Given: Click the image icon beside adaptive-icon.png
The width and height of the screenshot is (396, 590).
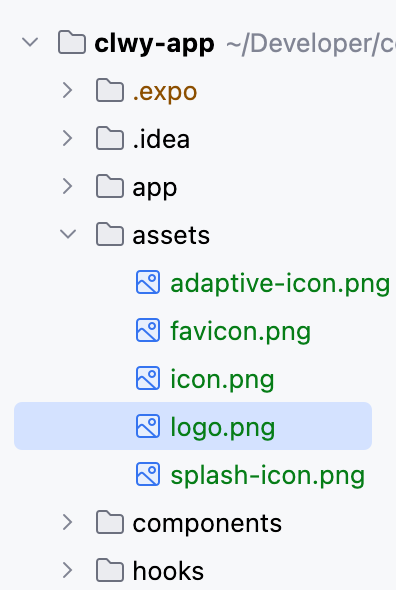Looking at the screenshot, I should (148, 282).
